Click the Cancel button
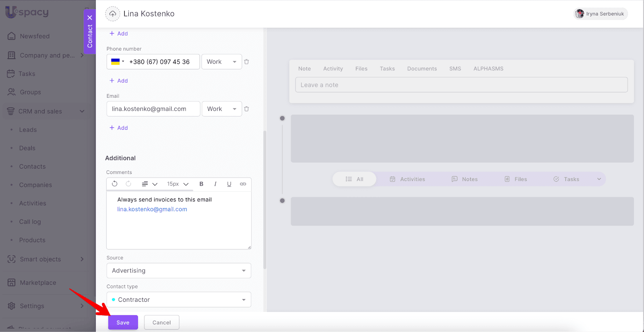The image size is (644, 332). click(x=161, y=322)
